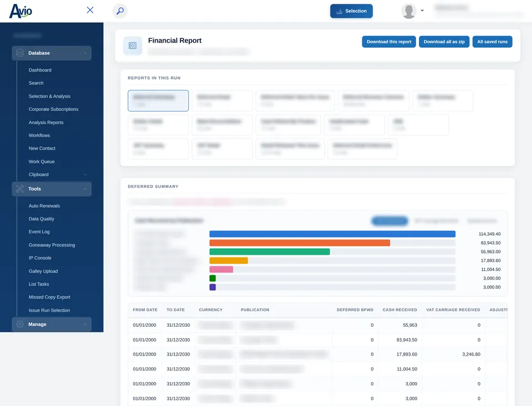
Task: Open Workflows
Action: [x=39, y=135]
